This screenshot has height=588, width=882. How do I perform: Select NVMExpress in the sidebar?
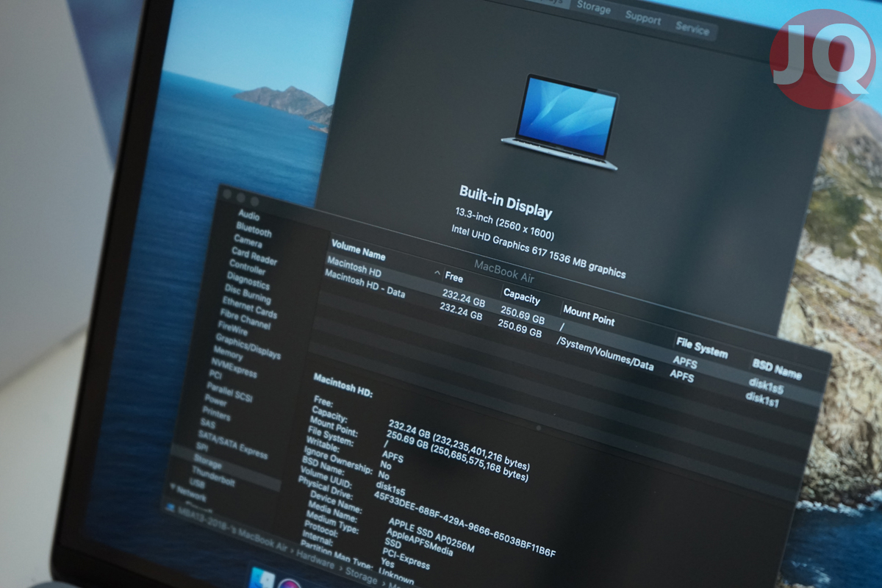(234, 370)
